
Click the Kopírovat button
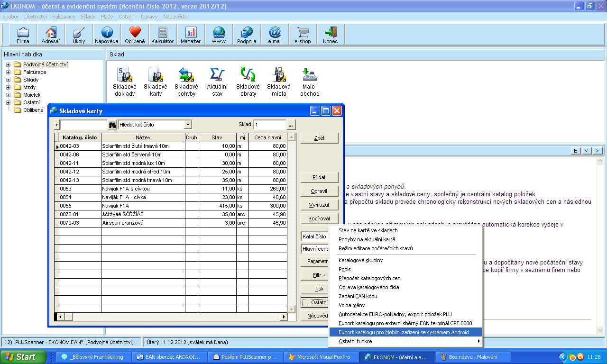tap(320, 218)
